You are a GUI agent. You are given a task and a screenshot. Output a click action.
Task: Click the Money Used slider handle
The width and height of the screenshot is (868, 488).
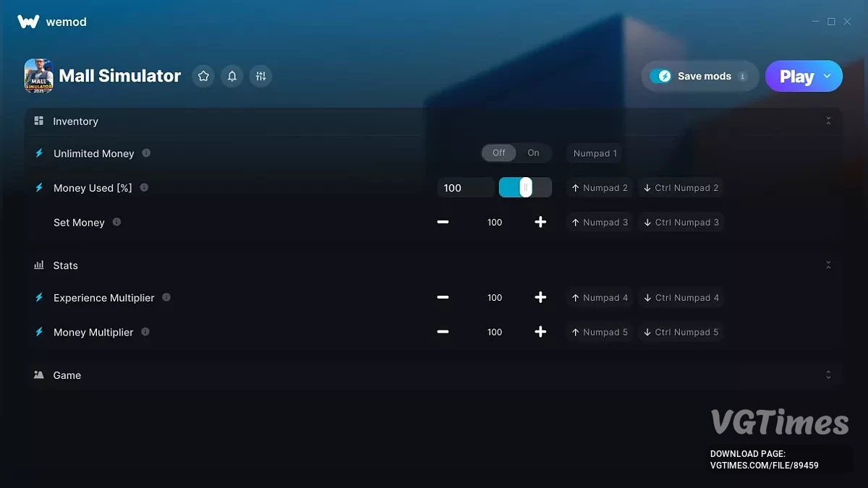526,188
